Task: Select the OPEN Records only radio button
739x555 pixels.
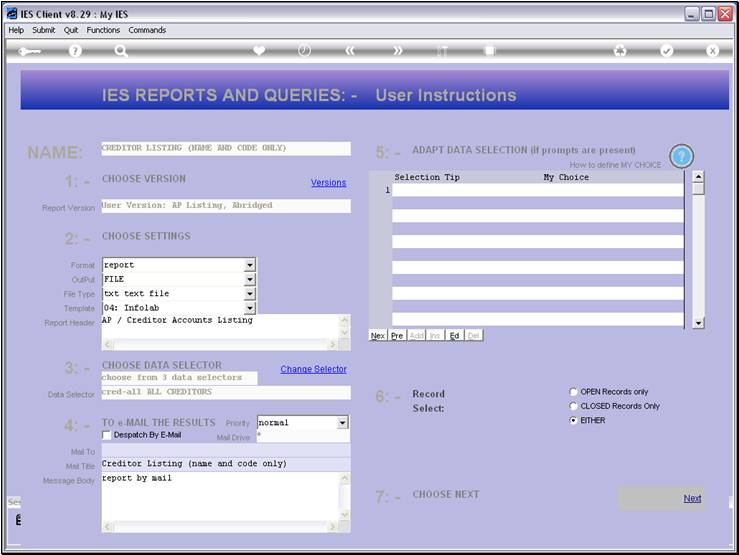Action: pyautogui.click(x=573, y=392)
